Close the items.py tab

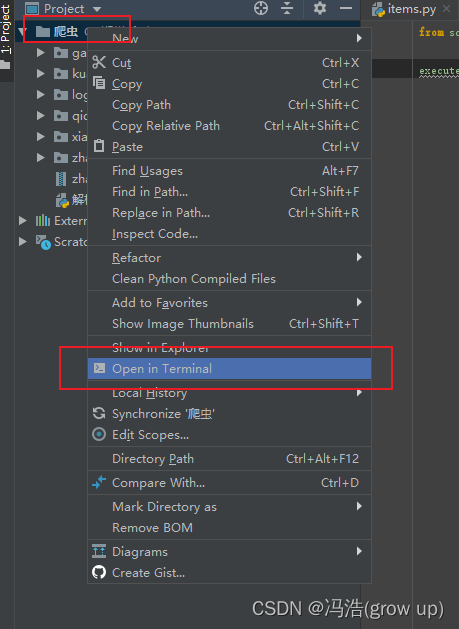(446, 8)
